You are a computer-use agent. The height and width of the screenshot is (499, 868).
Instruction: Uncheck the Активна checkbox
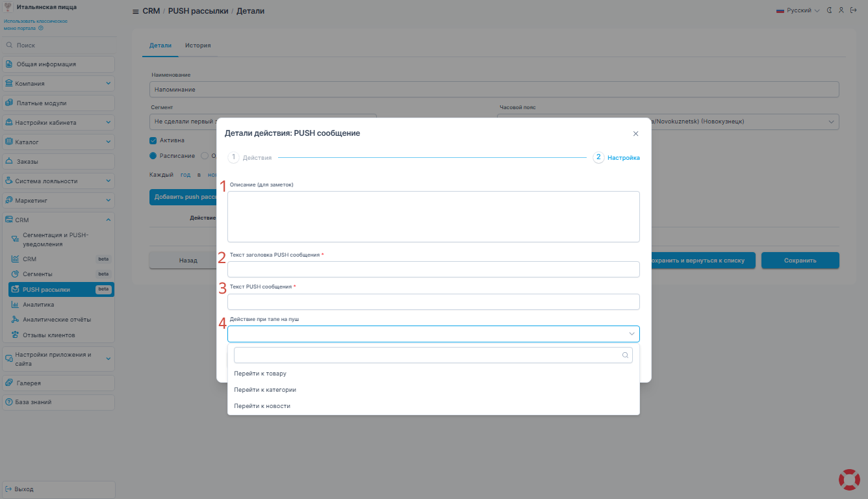pos(153,140)
